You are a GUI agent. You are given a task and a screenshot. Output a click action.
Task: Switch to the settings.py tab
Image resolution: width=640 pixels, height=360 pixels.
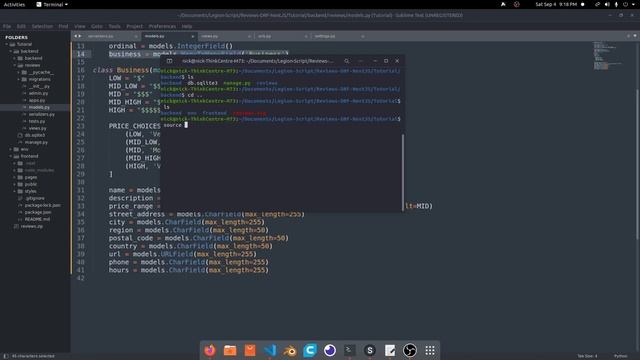coord(338,36)
